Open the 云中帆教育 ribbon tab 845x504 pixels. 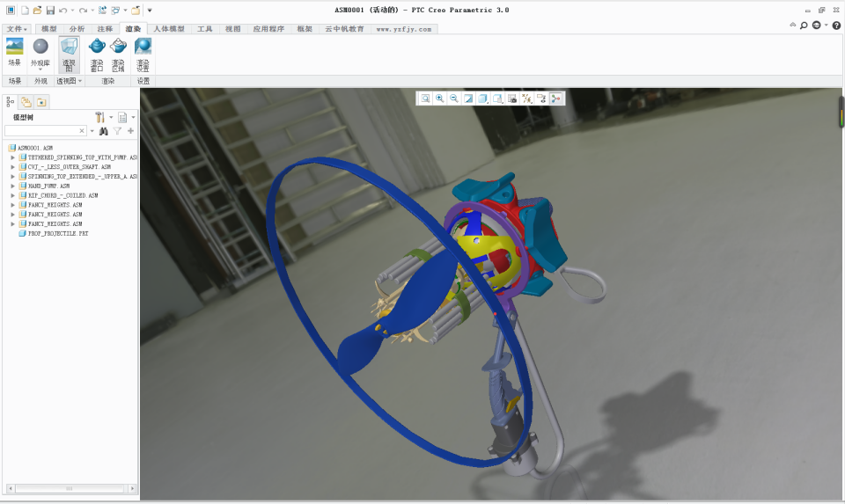click(x=344, y=29)
